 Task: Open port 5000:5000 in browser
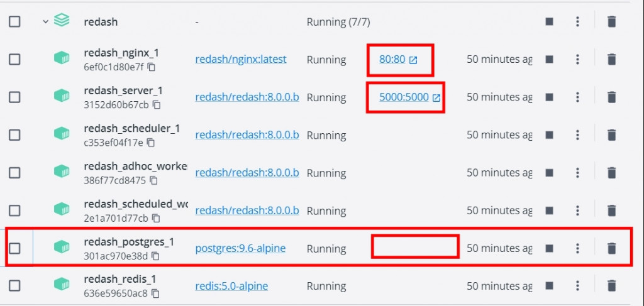pos(410,97)
